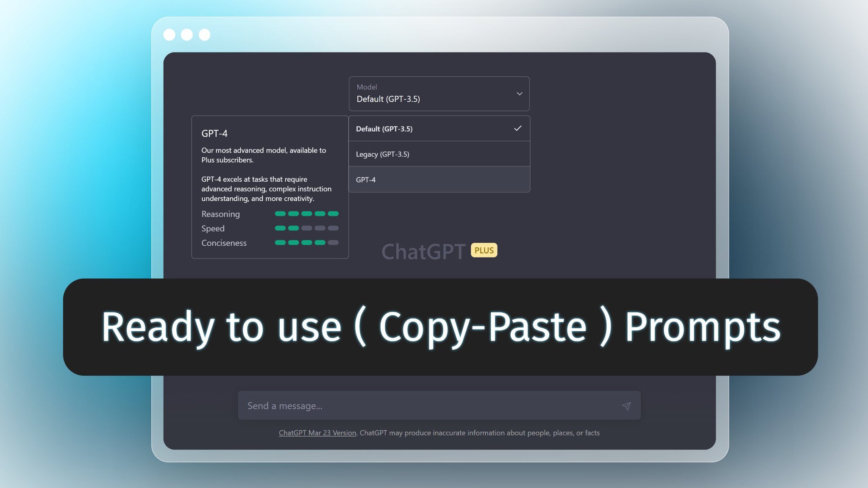Viewport: 868px width, 488px height.
Task: Choose the Legacy (GPT-3.5) option
Action: 439,154
